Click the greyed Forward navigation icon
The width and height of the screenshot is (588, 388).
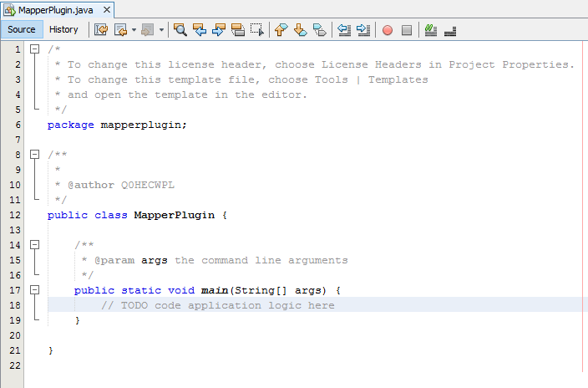(x=147, y=29)
